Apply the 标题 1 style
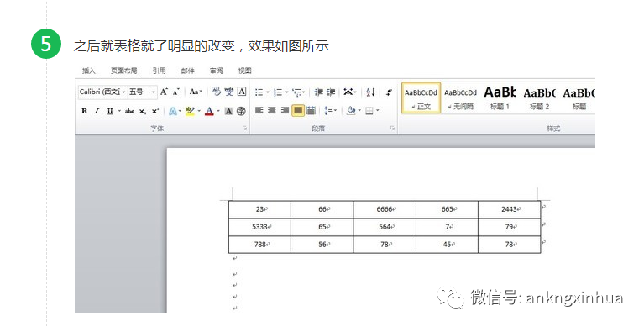 500,98
